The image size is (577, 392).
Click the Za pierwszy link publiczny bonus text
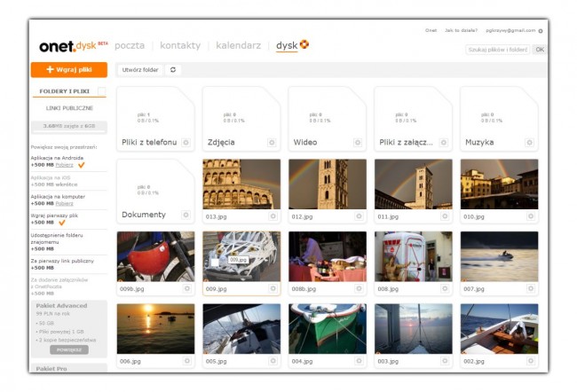tap(62, 261)
